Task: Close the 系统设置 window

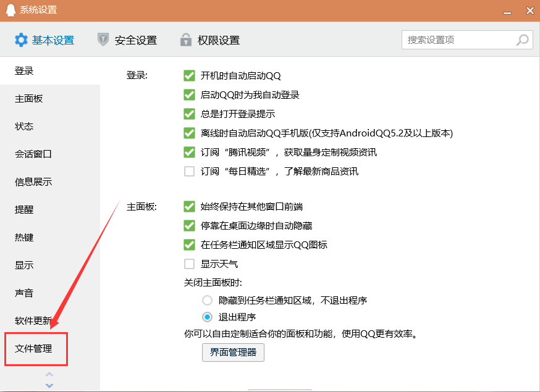Action: click(x=530, y=10)
